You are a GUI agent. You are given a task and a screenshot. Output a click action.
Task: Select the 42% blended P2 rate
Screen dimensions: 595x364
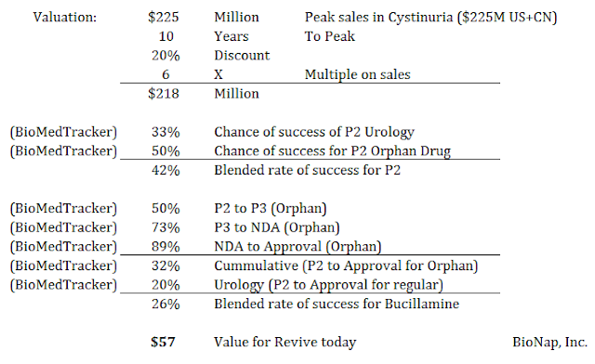pos(165,170)
